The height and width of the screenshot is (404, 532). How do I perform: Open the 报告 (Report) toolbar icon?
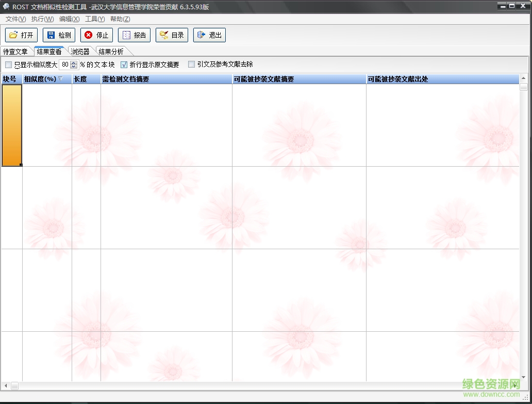pyautogui.click(x=126, y=35)
